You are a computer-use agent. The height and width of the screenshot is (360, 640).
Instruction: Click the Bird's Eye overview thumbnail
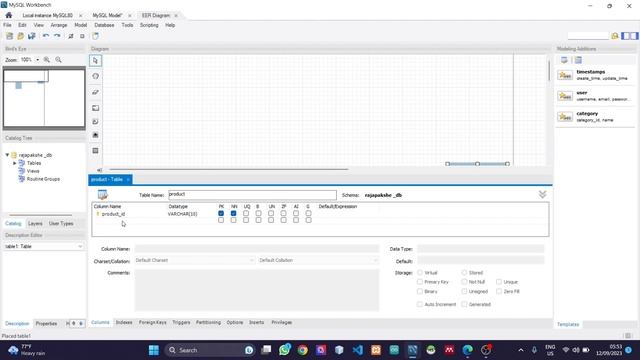44,98
